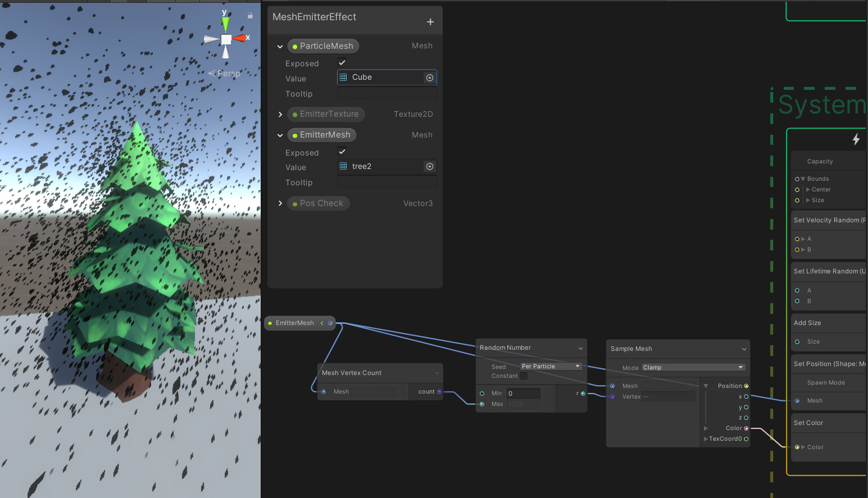Click the small blue circle icon on the EmitterMesh node
868x498 pixels.
330,323
